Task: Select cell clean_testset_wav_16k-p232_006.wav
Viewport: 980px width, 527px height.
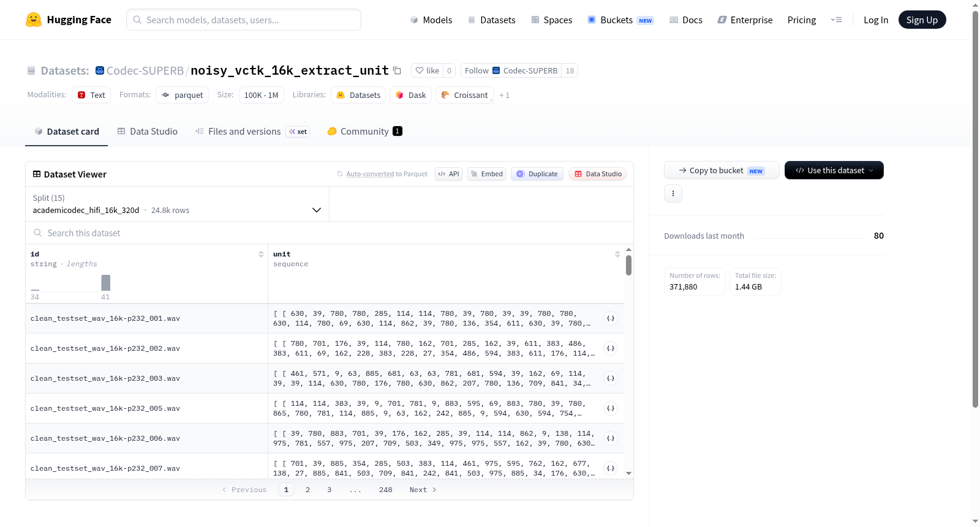Action: click(x=146, y=438)
